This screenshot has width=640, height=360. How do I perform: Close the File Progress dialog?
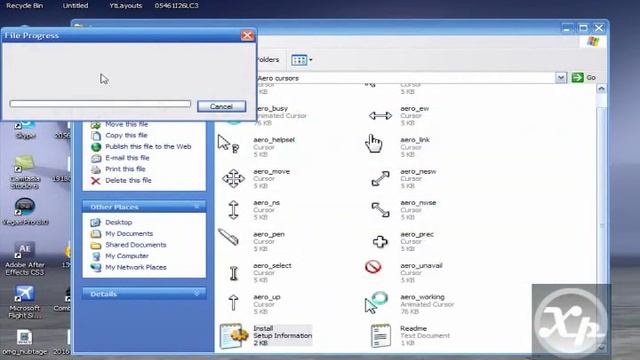click(x=247, y=36)
